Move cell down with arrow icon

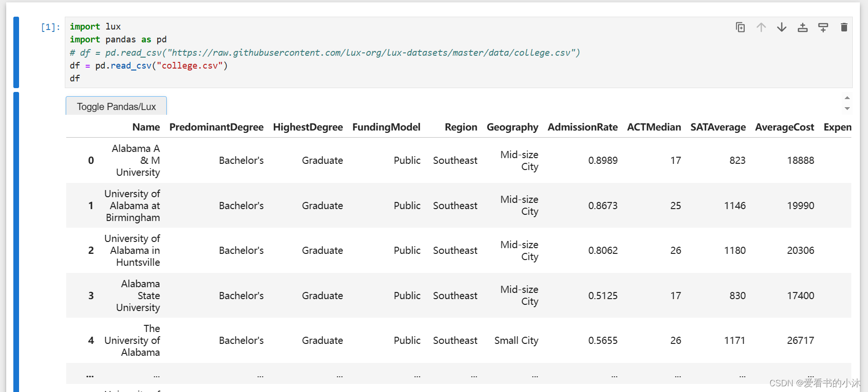coord(782,27)
